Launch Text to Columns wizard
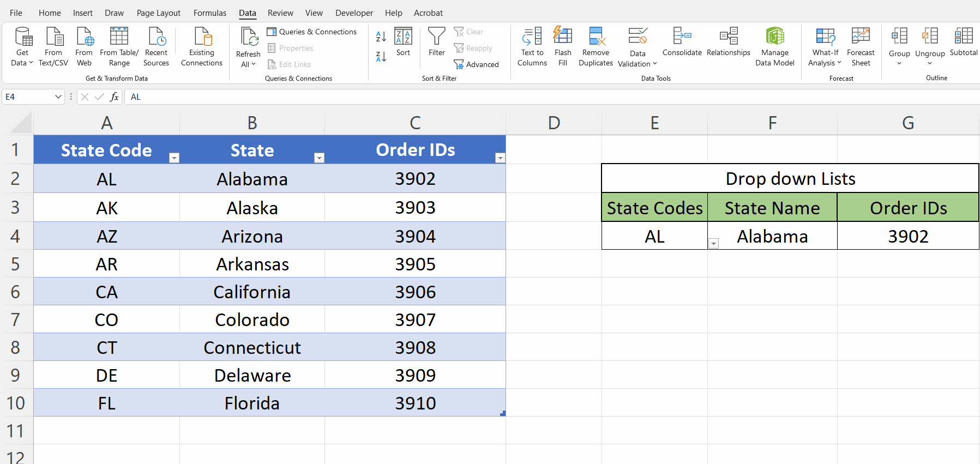This screenshot has height=464, width=980. pos(532,47)
